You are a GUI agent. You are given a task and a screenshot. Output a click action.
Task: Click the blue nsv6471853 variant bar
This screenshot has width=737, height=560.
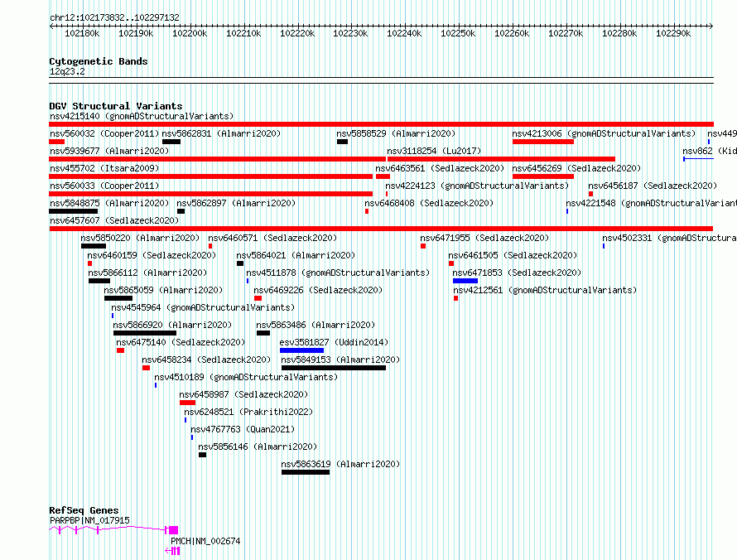click(x=465, y=281)
